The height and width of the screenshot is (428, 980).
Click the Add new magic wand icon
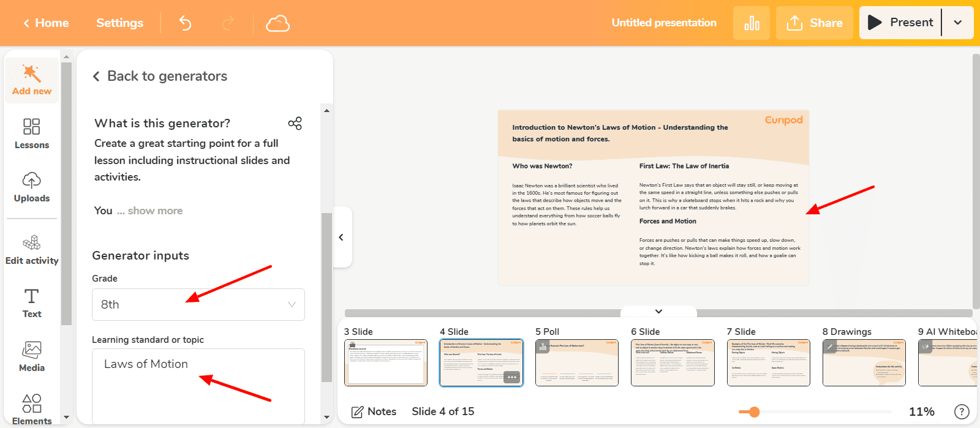click(32, 74)
